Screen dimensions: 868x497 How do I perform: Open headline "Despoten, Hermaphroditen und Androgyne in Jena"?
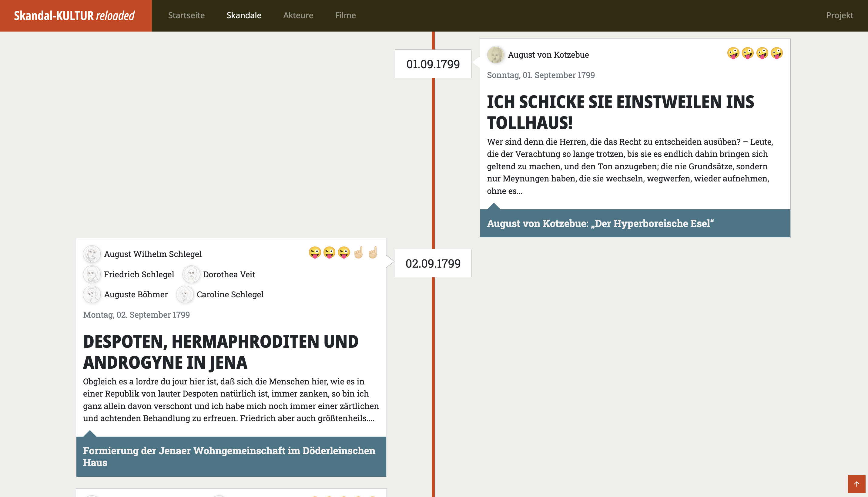[221, 352]
